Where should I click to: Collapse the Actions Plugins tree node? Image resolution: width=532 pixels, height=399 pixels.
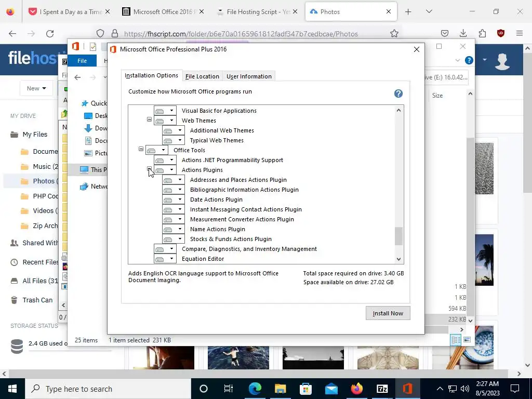point(149,169)
